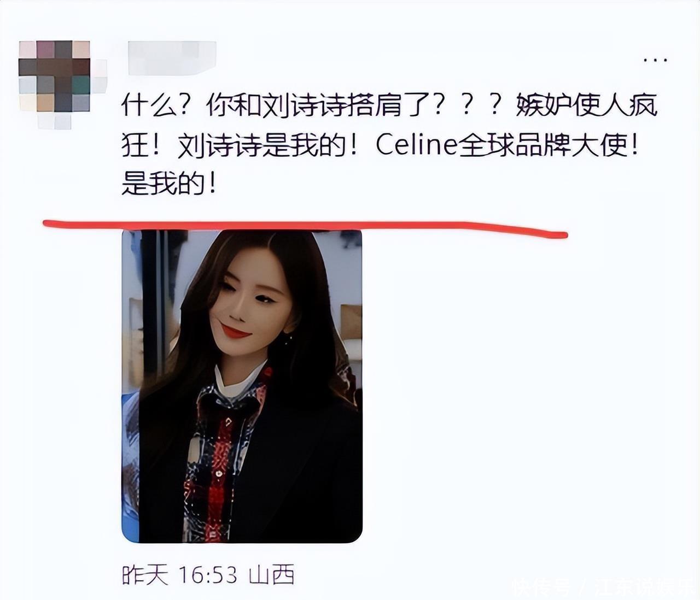This screenshot has width=700, height=600.
Task: Open the blurred username beside the avatar
Action: pyautogui.click(x=172, y=57)
